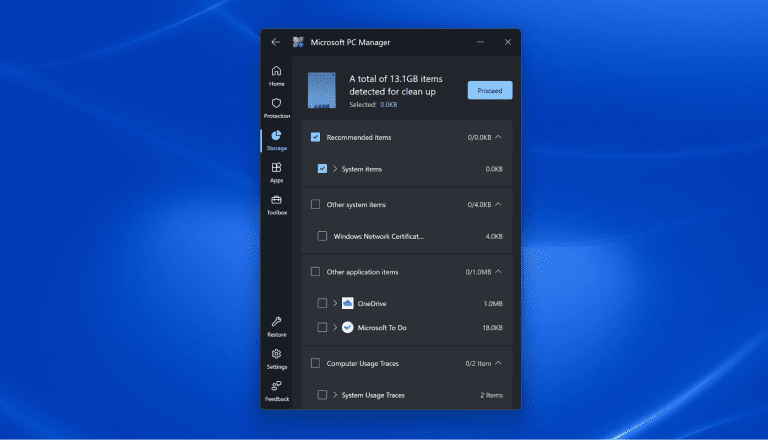Image resolution: width=768 pixels, height=440 pixels.
Task: Expand the System Usage Traces entry
Action: pos(335,395)
